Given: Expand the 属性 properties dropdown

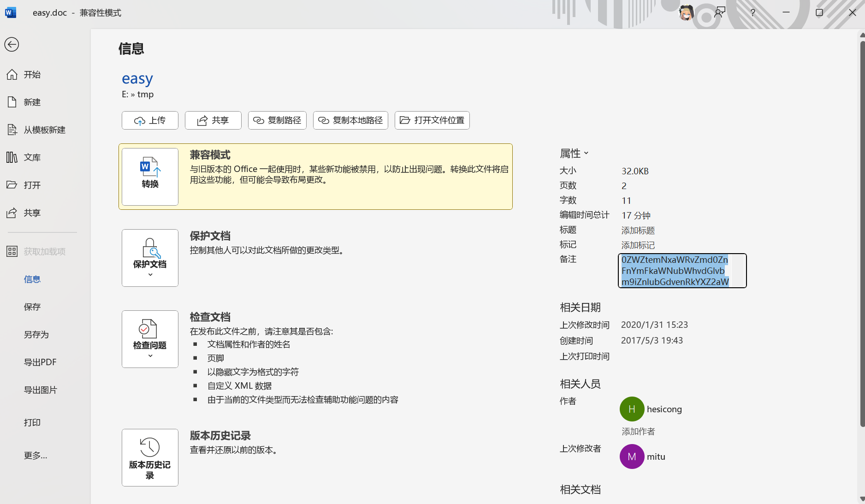Looking at the screenshot, I should point(586,153).
